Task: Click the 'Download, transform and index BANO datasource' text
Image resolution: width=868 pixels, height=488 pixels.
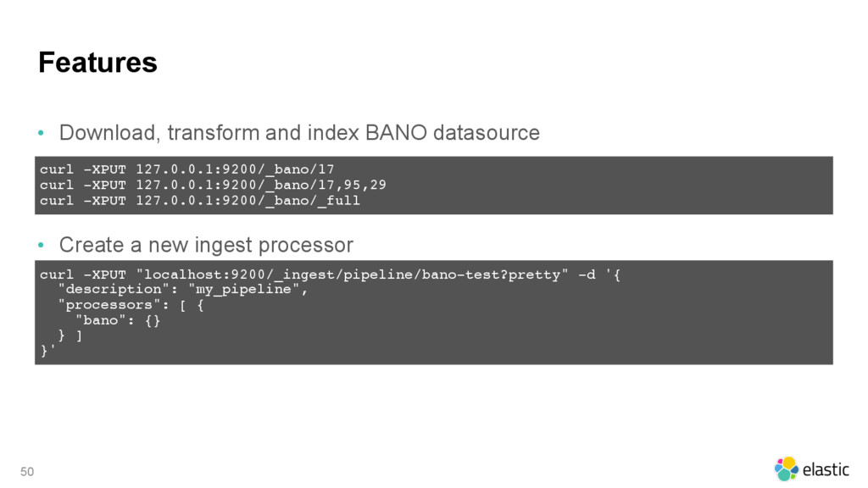Action: pos(299,133)
